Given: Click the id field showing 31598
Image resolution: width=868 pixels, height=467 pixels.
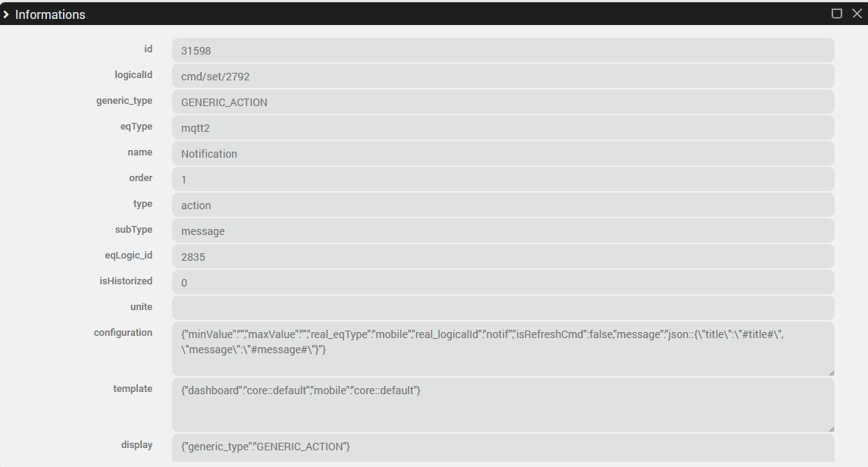Looking at the screenshot, I should pos(503,51).
